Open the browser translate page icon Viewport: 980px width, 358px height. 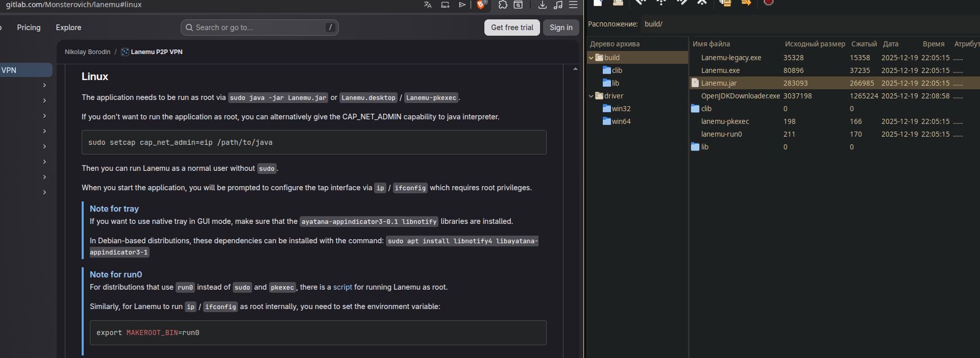point(428,5)
